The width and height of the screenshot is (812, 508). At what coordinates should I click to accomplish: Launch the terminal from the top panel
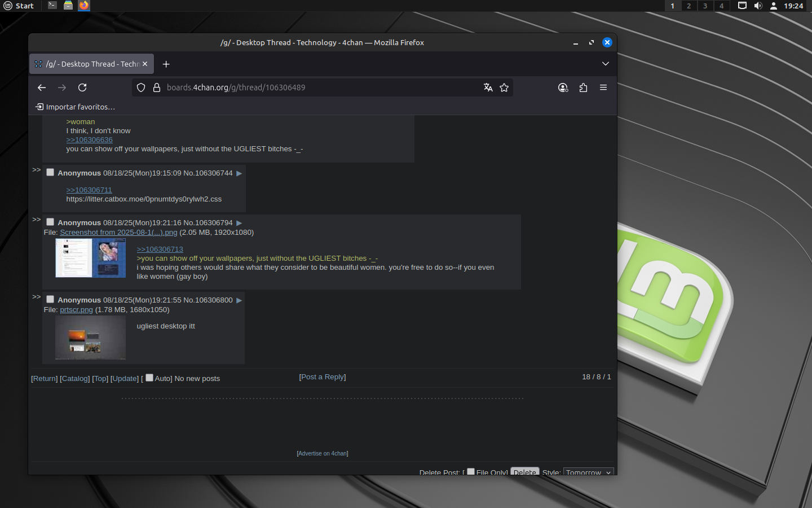click(x=52, y=6)
